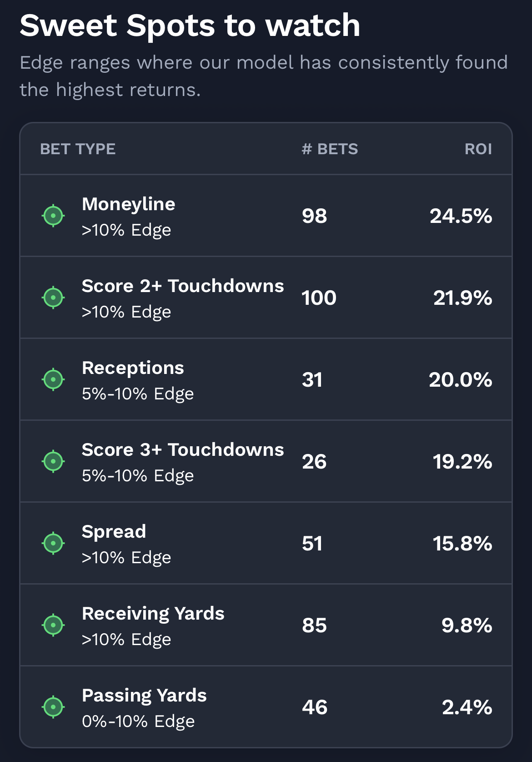Image resolution: width=532 pixels, height=762 pixels.
Task: Open the Moneyline bet type row
Action: coord(266,216)
